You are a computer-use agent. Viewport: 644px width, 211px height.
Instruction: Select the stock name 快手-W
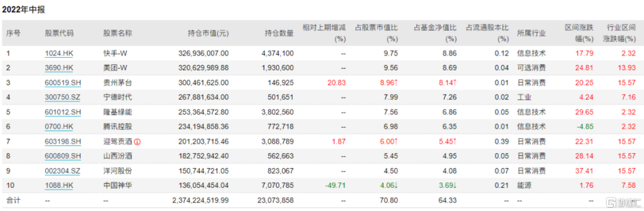115,53
